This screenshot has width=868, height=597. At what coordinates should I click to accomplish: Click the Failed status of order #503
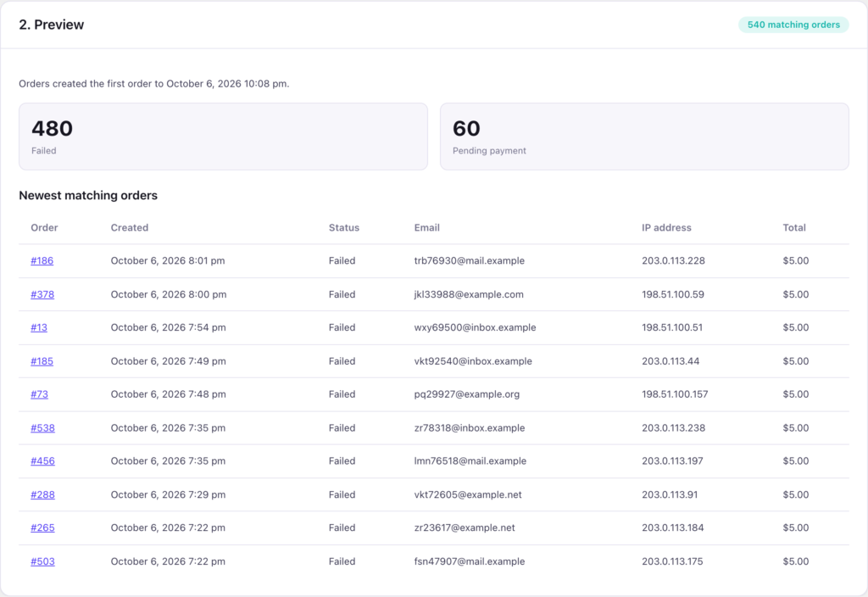coord(342,561)
